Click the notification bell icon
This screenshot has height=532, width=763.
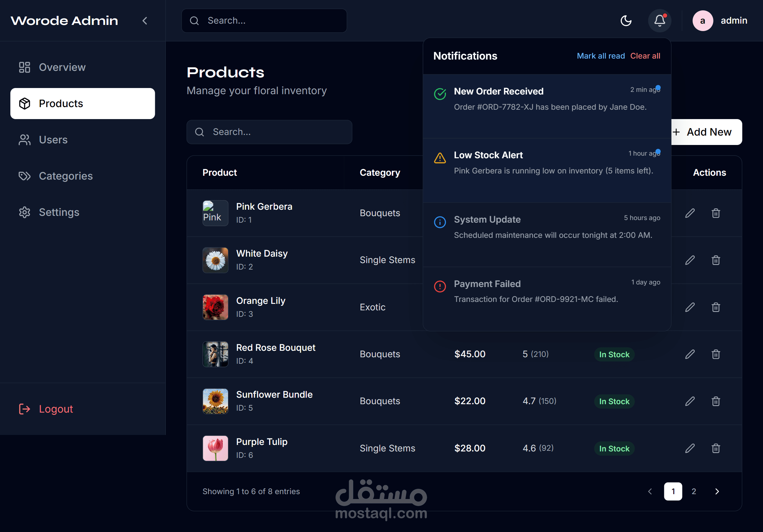pos(659,21)
